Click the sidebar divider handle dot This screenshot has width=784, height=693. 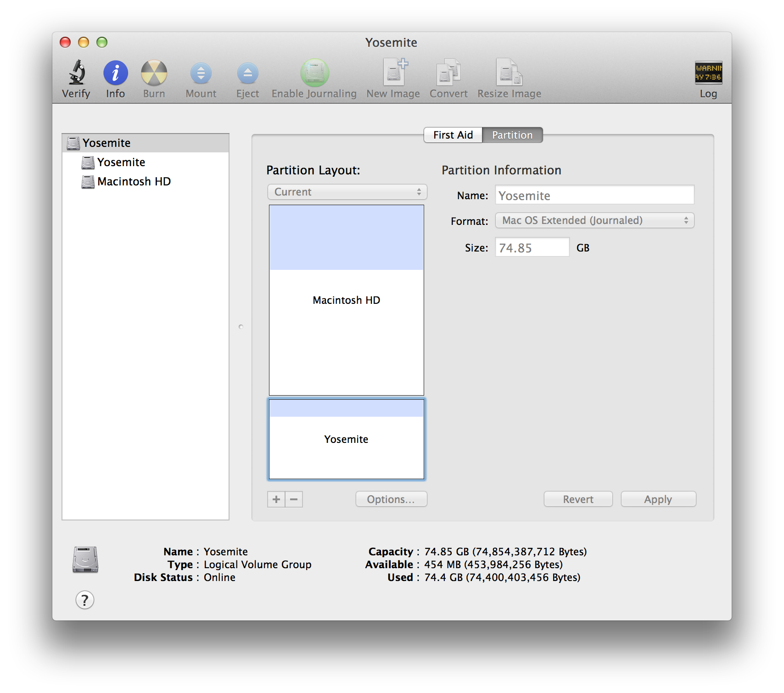click(x=241, y=327)
